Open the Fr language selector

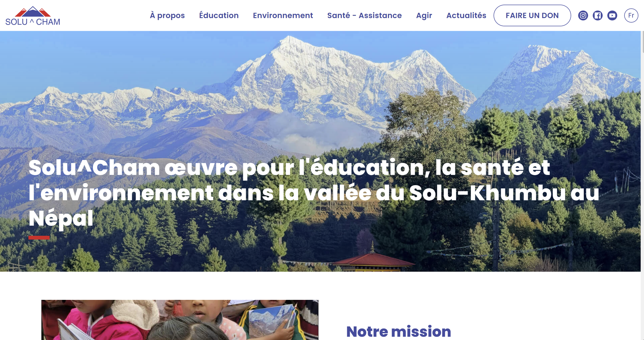(631, 15)
